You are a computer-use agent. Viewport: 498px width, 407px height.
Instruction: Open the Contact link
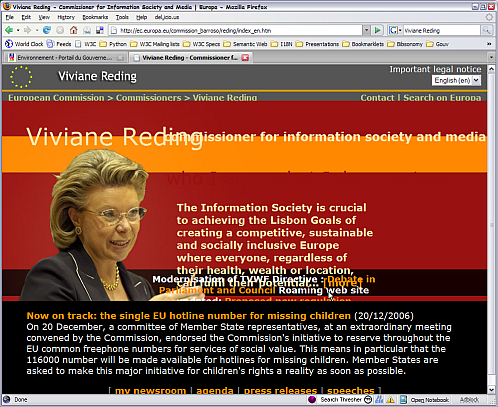[x=377, y=98]
